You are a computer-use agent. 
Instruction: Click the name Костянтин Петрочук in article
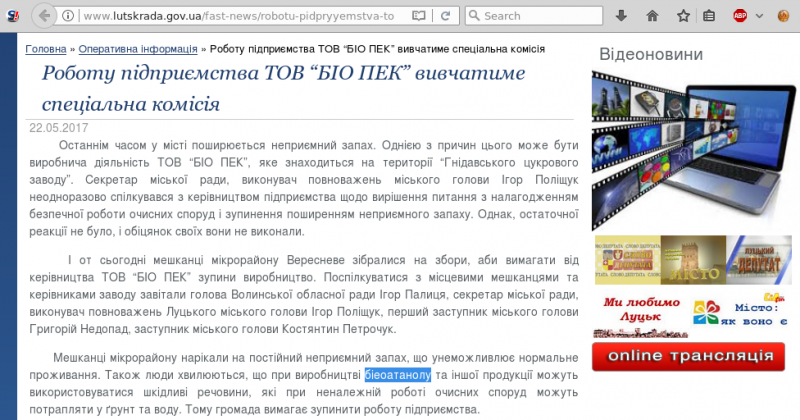[x=339, y=329]
